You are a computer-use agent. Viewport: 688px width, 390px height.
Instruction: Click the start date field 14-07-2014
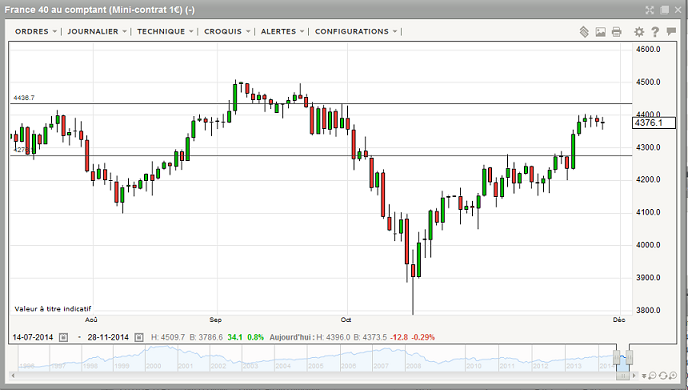[33, 337]
